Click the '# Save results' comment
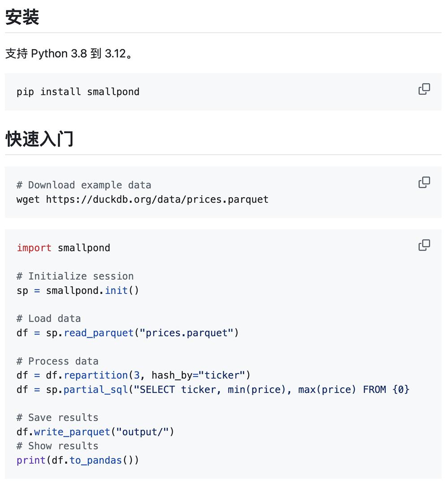The width and height of the screenshot is (448, 483). (57, 418)
